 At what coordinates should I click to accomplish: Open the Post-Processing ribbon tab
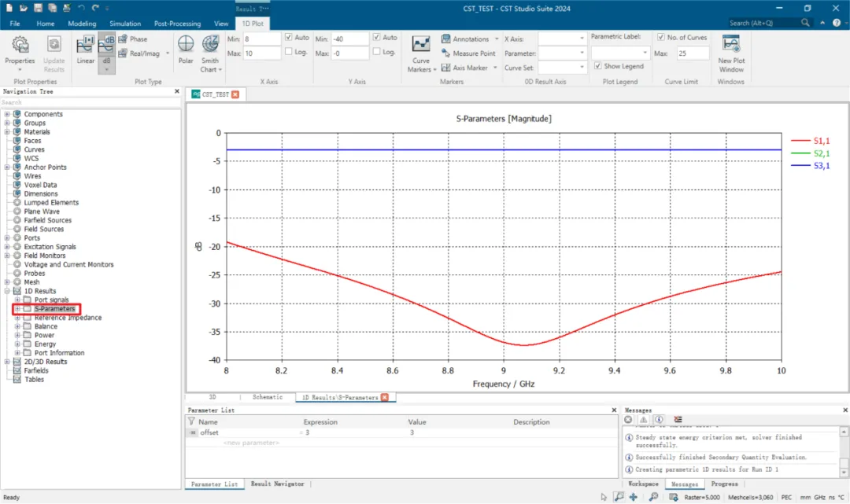[x=177, y=24]
